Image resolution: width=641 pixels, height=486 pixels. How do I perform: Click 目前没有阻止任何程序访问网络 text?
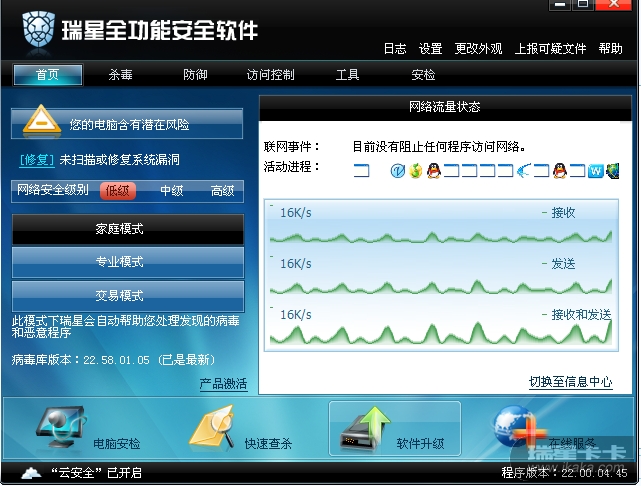[439, 146]
